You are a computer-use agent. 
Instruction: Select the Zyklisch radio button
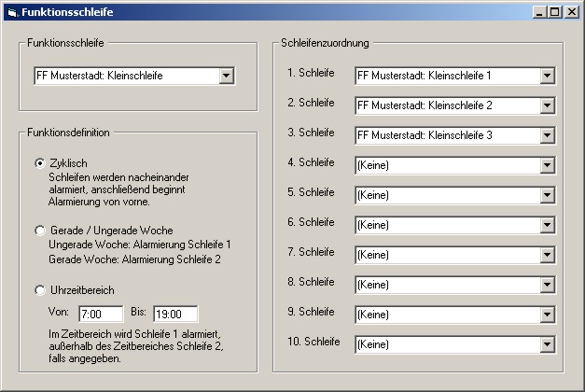click(x=39, y=163)
